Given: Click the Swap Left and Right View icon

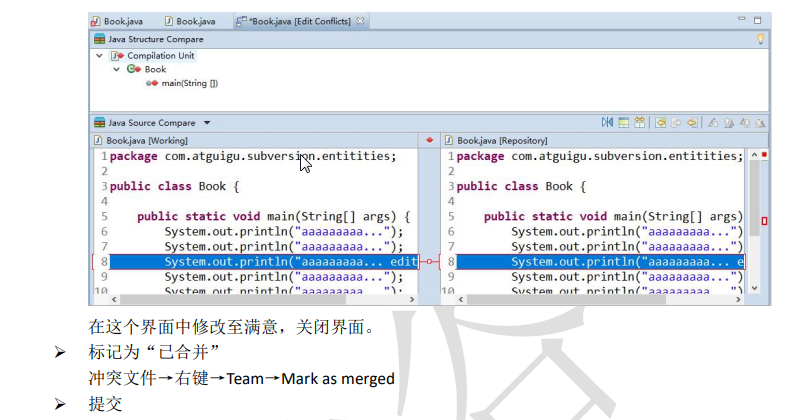Looking at the screenshot, I should click(607, 123).
